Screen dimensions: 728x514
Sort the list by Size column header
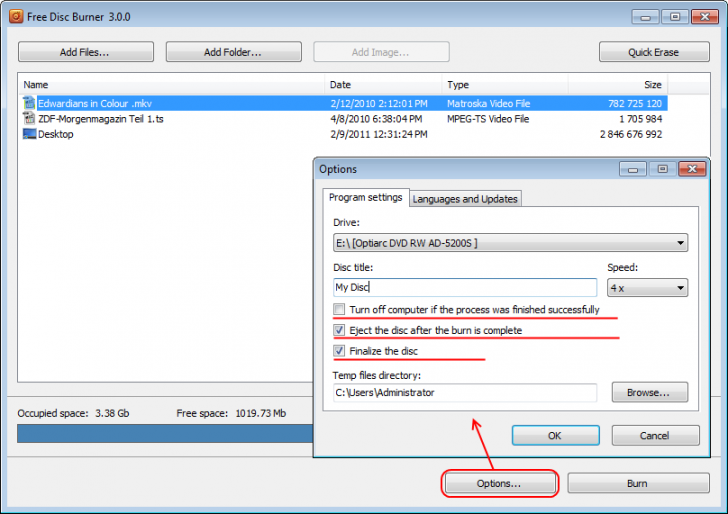point(618,85)
